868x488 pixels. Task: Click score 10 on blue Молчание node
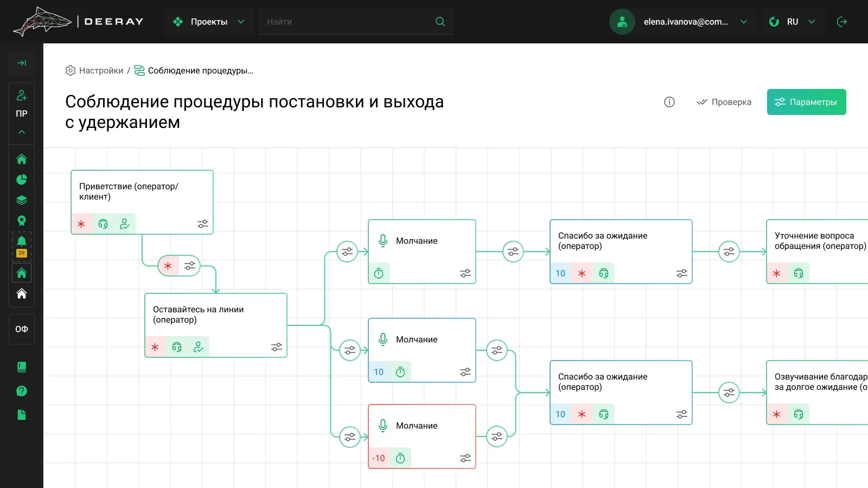pyautogui.click(x=379, y=372)
